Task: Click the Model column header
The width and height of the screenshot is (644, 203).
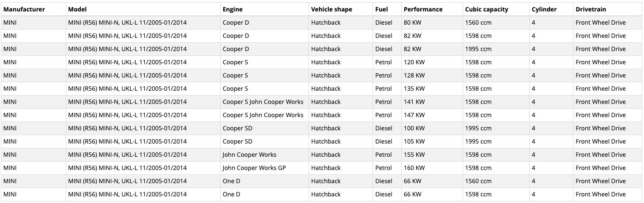Action: pos(78,9)
